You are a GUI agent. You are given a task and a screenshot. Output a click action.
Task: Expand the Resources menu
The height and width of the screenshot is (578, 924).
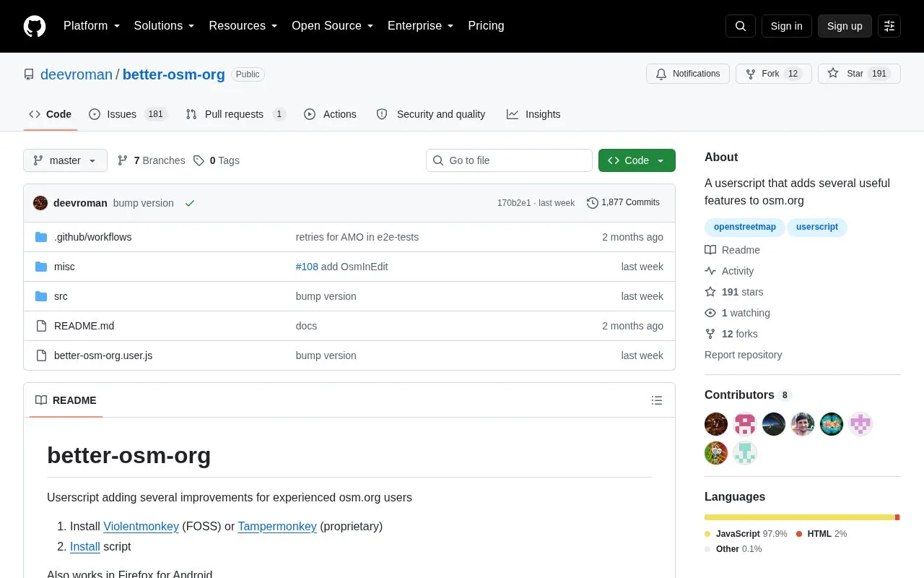pyautogui.click(x=243, y=26)
